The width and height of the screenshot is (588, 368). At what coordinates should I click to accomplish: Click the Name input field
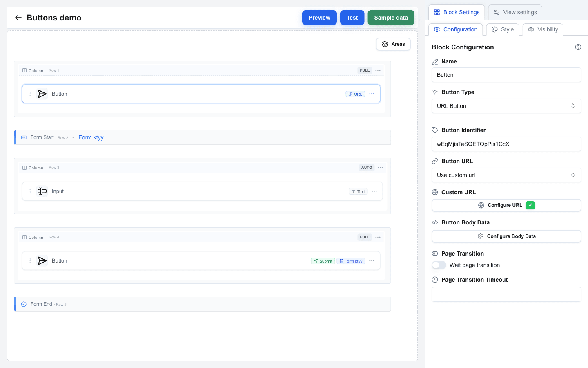tap(506, 75)
